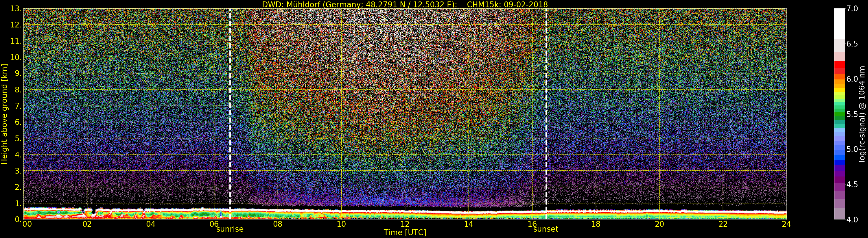Image resolution: width=868 pixels, height=238 pixels.
Task: Click the colorbar value '5.0'
Action: coord(852,149)
